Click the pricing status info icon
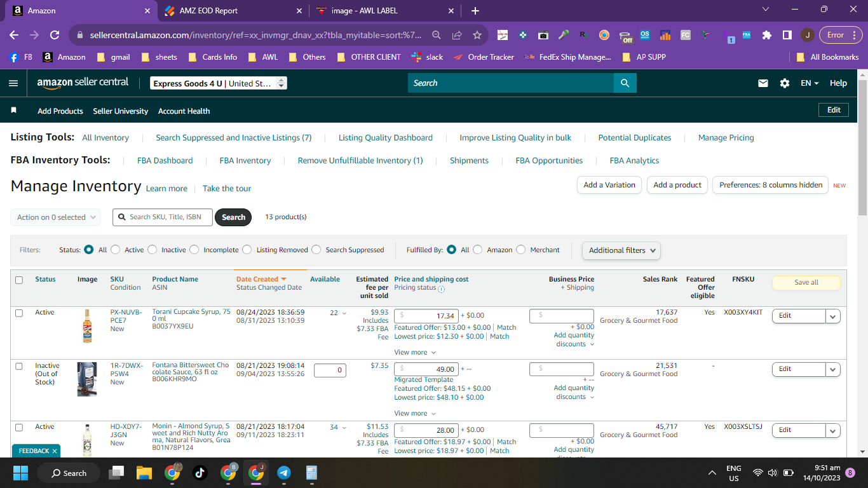This screenshot has width=868, height=488. click(x=442, y=288)
